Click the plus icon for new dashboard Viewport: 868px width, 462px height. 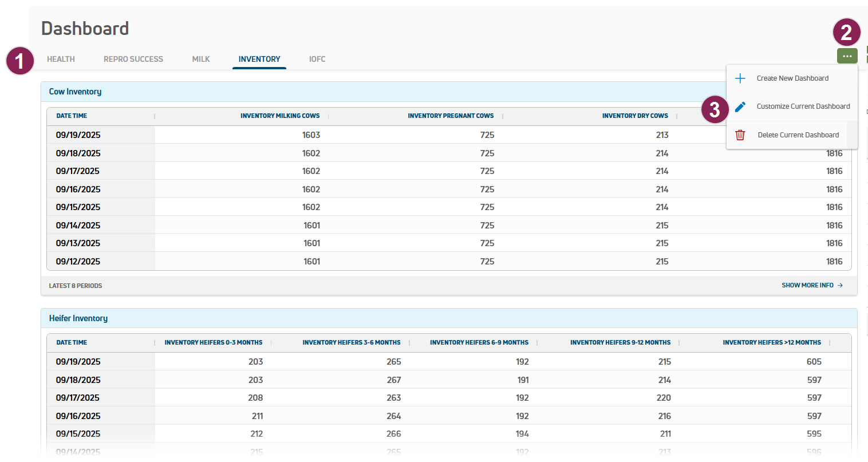tap(740, 78)
